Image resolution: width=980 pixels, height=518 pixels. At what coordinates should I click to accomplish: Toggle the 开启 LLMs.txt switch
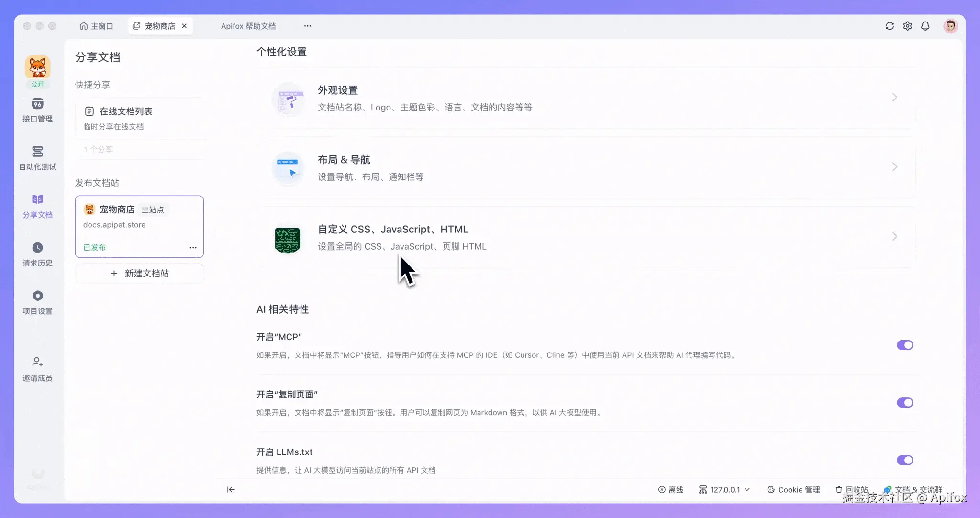click(905, 460)
